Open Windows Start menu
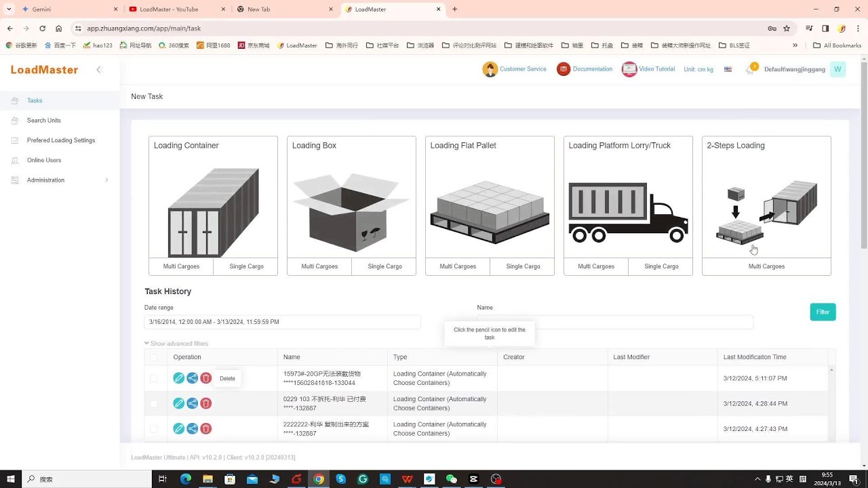This screenshot has height=488, width=868. (x=11, y=479)
